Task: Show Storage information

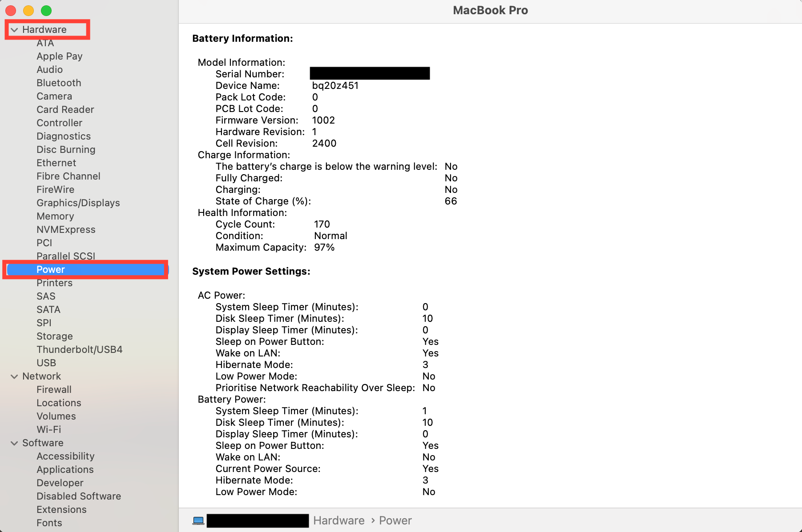Action: click(x=55, y=336)
